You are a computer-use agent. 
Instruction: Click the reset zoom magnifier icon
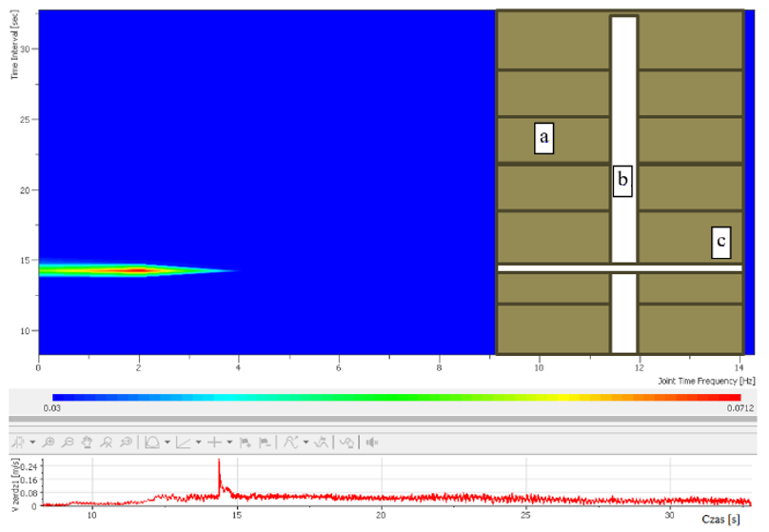click(x=107, y=443)
